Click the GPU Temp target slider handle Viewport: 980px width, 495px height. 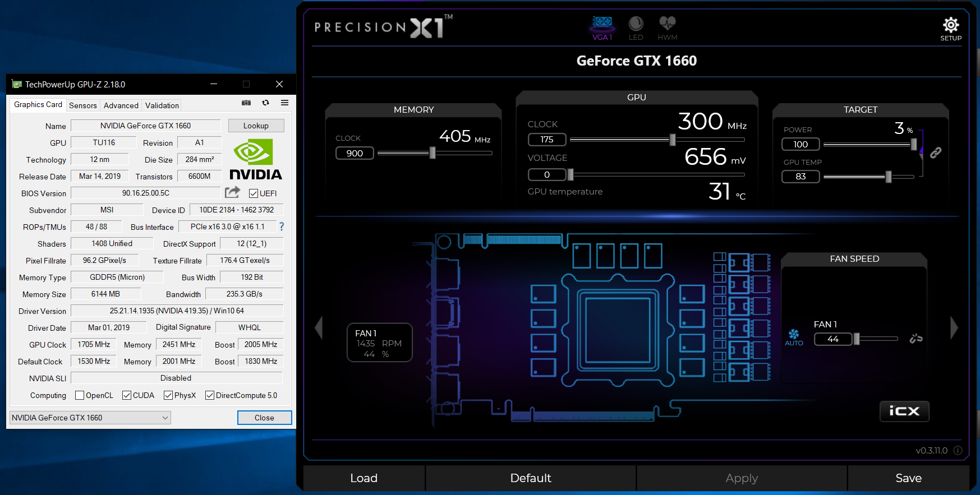coord(889,177)
